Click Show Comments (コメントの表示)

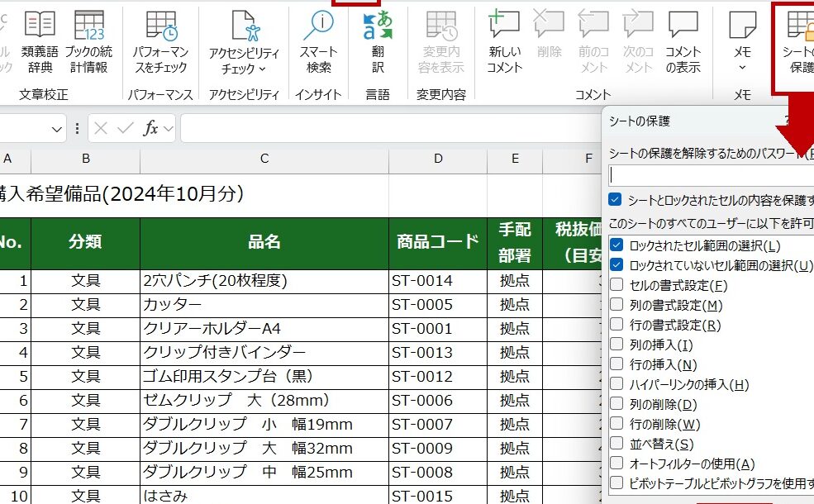pos(683,43)
